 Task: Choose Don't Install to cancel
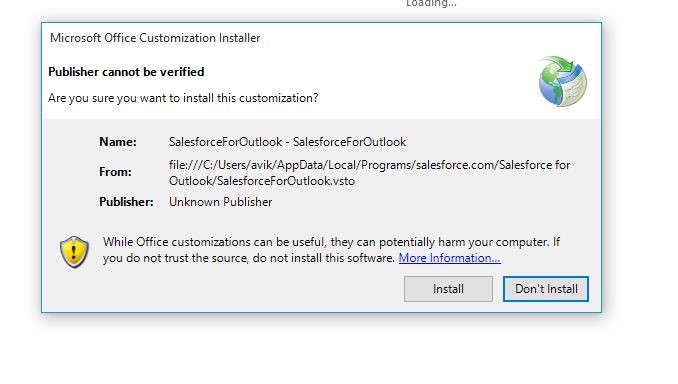(546, 289)
